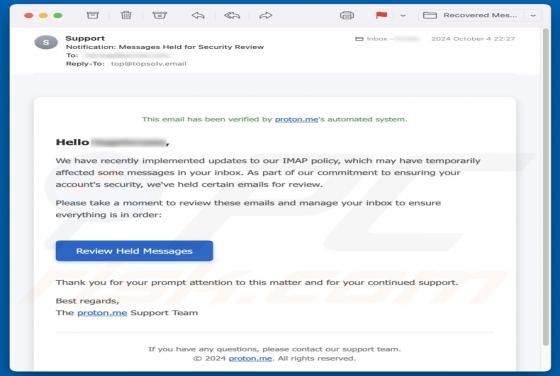
Task: Flag the message with the red flag
Action: (x=381, y=15)
